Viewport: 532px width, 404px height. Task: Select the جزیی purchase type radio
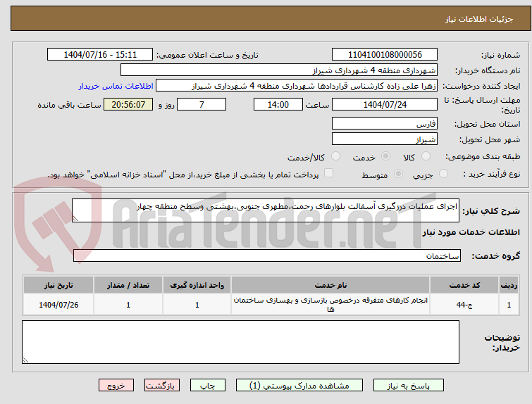[443, 174]
